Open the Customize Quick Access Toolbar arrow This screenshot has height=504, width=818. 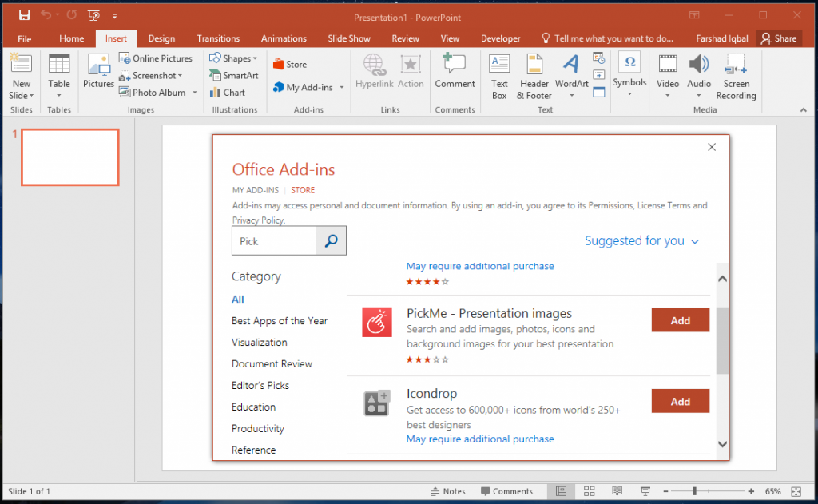pyautogui.click(x=114, y=16)
